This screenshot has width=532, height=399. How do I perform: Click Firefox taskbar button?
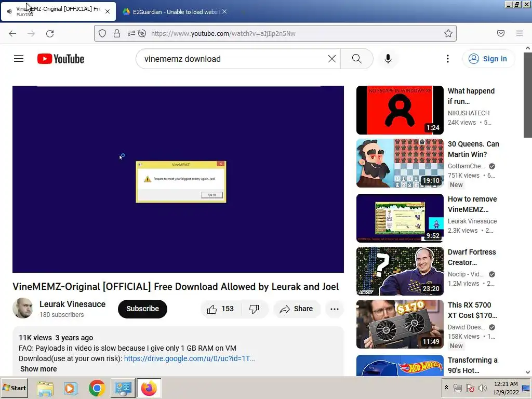pyautogui.click(x=149, y=388)
